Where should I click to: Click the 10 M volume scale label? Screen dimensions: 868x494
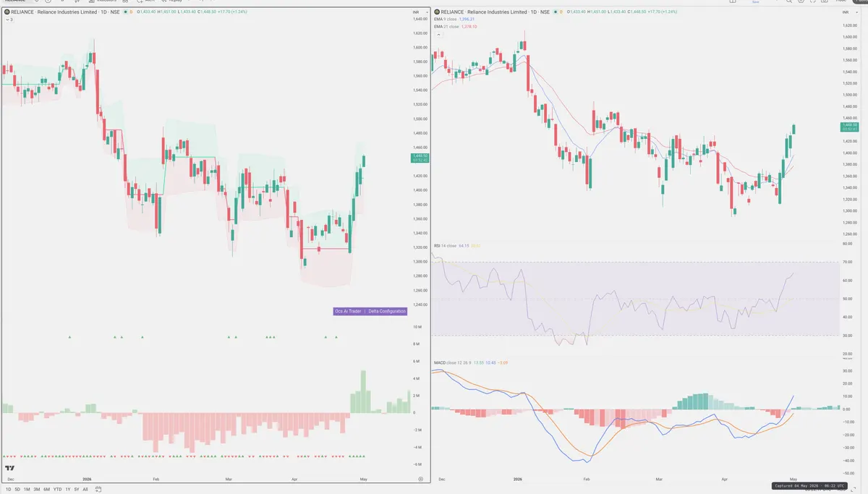click(417, 327)
